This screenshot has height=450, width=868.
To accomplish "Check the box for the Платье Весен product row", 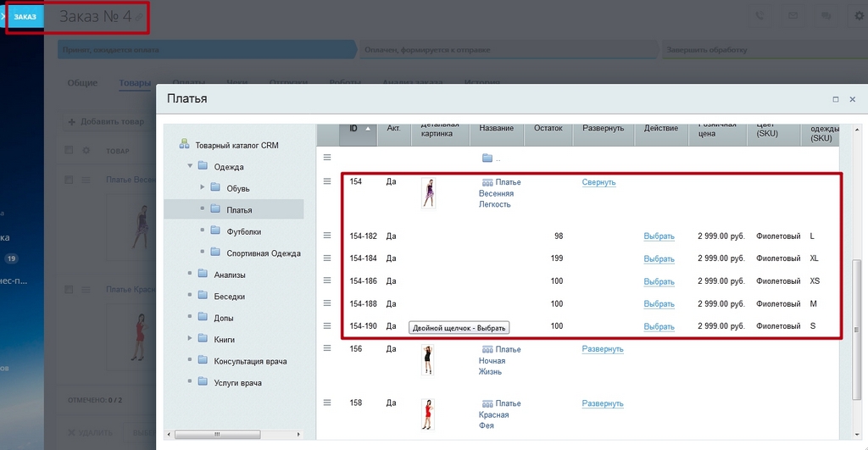I will (69, 180).
